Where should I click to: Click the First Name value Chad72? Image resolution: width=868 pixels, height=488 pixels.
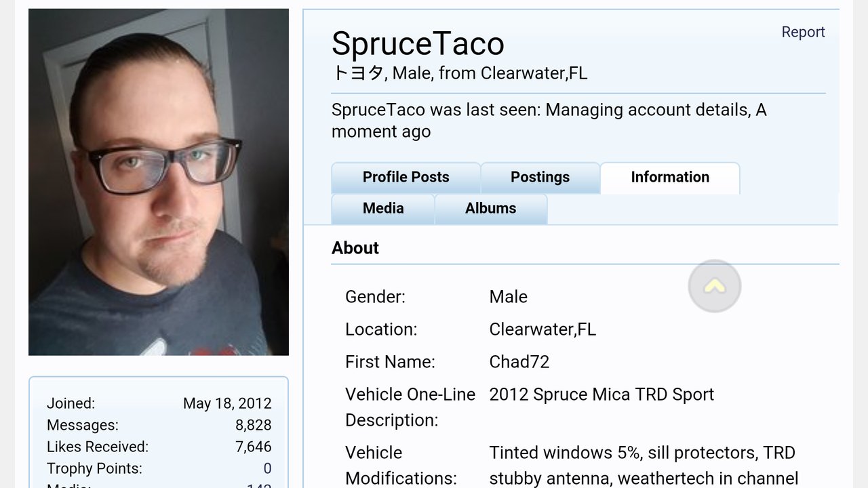coord(519,362)
